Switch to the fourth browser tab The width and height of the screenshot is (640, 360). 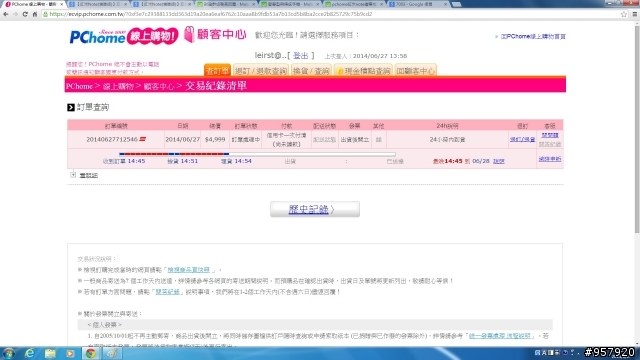(226, 4)
